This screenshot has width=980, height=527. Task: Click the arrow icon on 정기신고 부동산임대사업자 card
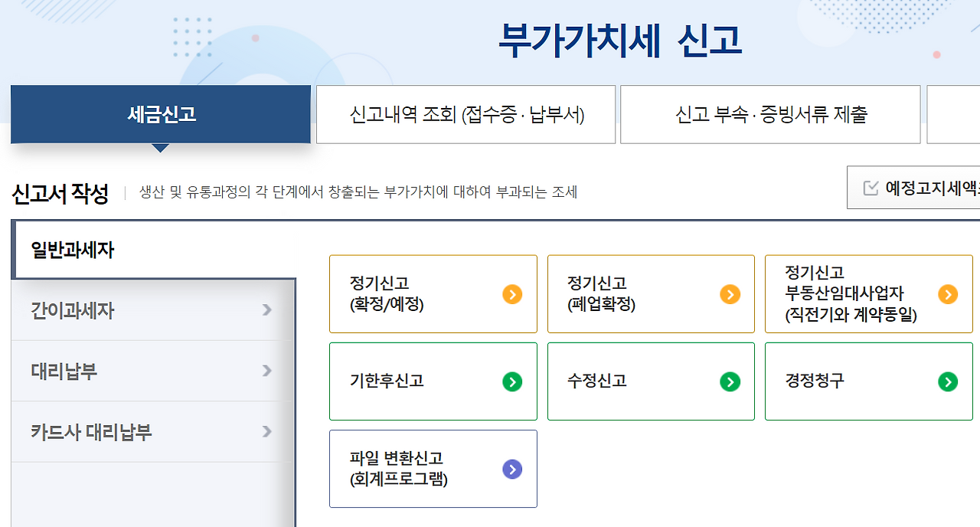tap(948, 293)
